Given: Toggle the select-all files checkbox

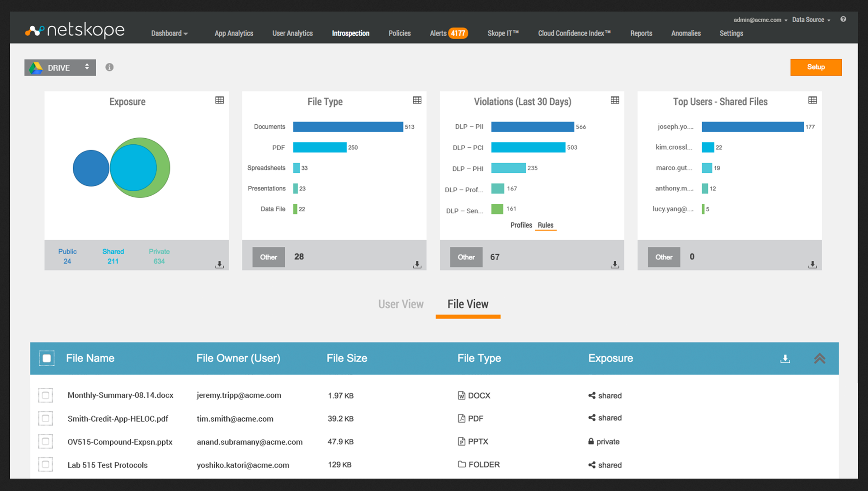Looking at the screenshot, I should click(47, 359).
